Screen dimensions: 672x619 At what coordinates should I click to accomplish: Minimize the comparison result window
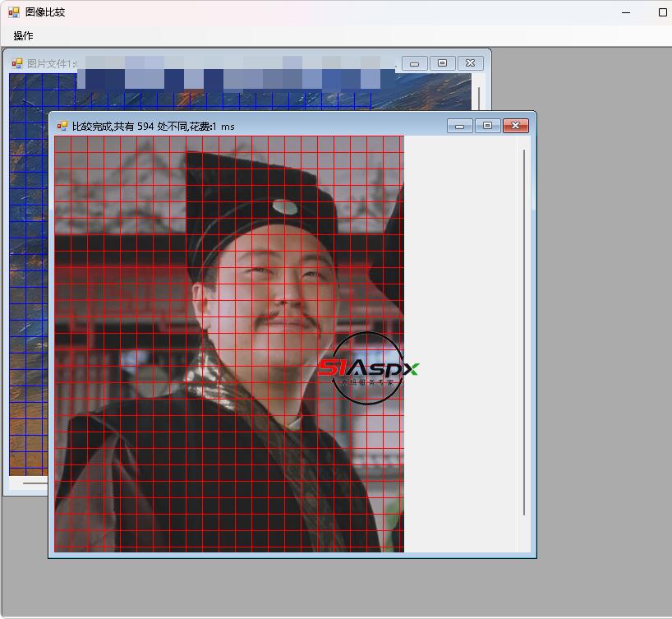tap(459, 126)
